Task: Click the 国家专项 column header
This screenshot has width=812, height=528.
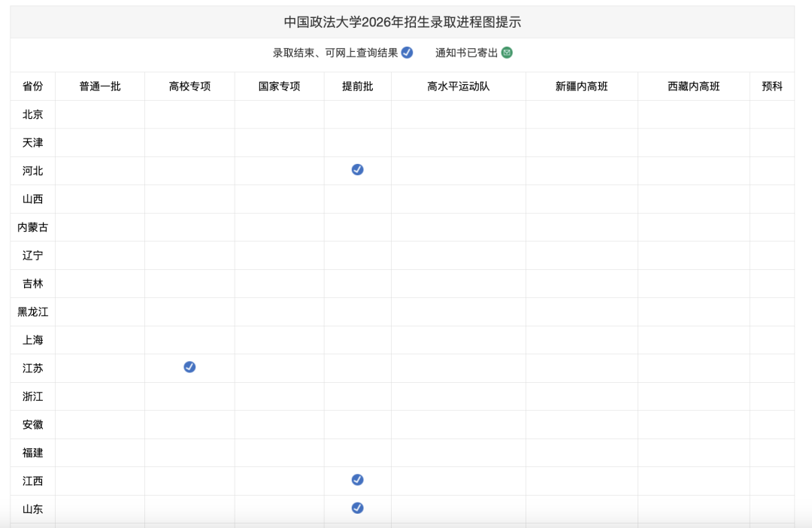Action: pos(279,86)
